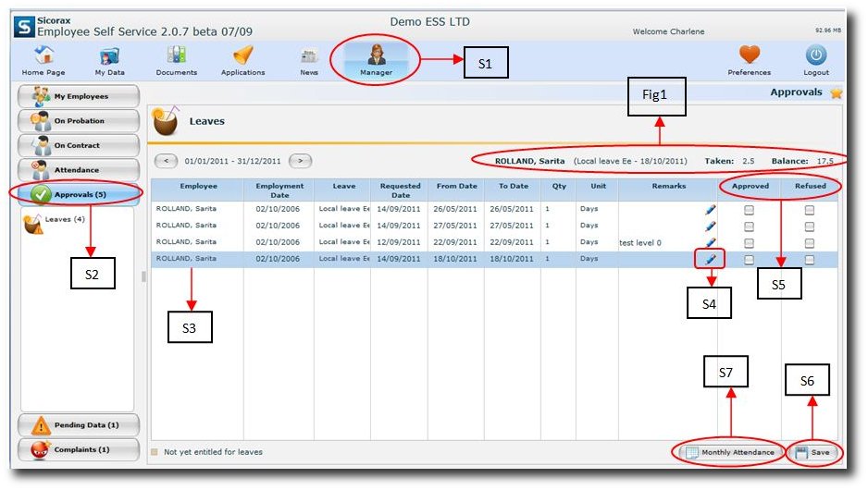868x490 pixels.
Task: Go to next date period arrow
Action: click(x=301, y=161)
